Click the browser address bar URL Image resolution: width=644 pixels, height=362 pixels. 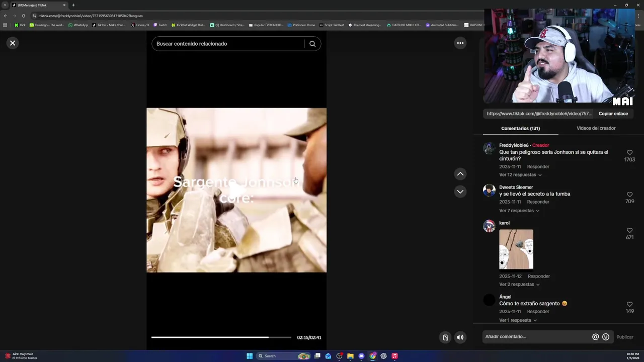click(x=91, y=16)
